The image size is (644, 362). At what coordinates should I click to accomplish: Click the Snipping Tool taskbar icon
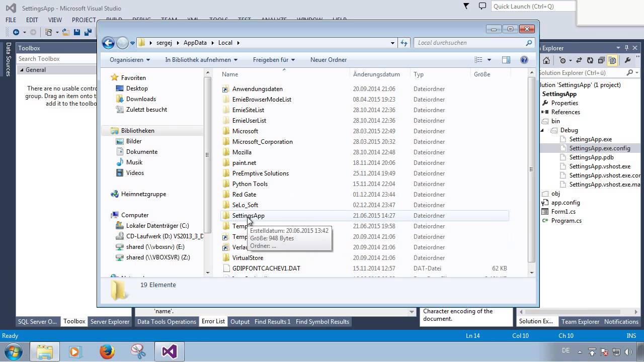coord(138,351)
